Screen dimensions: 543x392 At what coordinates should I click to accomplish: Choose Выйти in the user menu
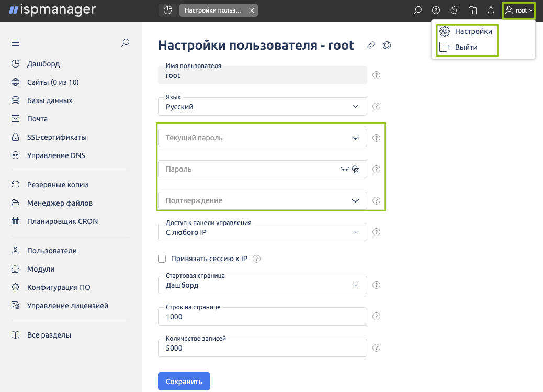(466, 47)
